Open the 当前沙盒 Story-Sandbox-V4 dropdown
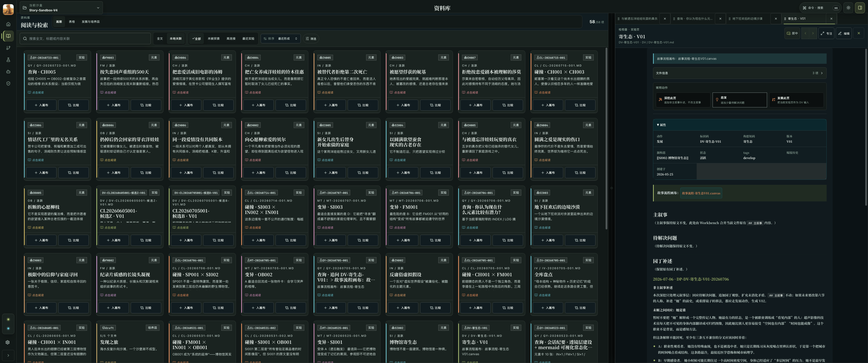This screenshot has height=363, width=868. pos(61,8)
